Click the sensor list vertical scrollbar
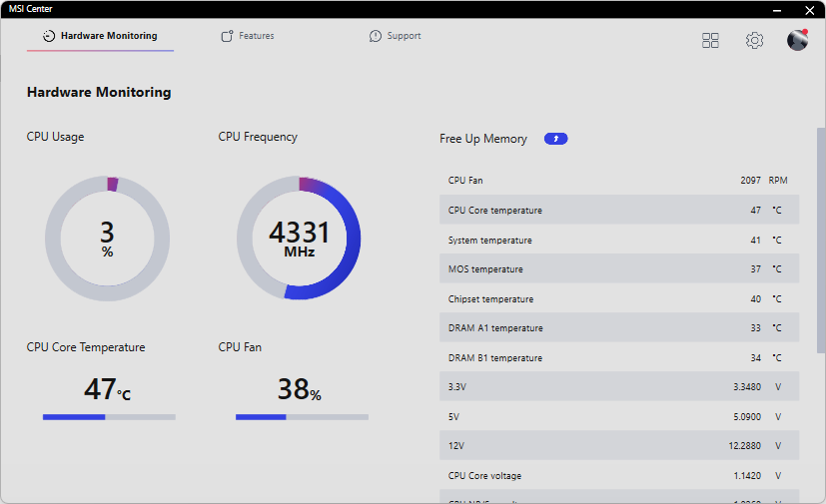The image size is (826, 504). (821, 240)
